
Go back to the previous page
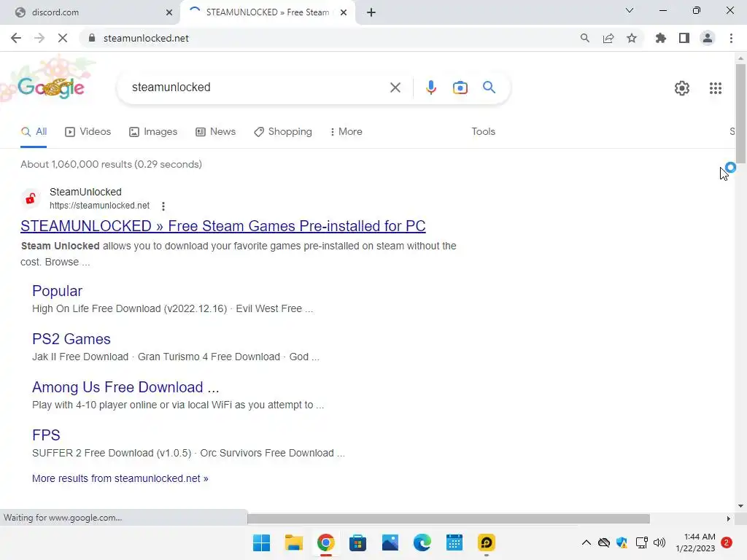[16, 38]
